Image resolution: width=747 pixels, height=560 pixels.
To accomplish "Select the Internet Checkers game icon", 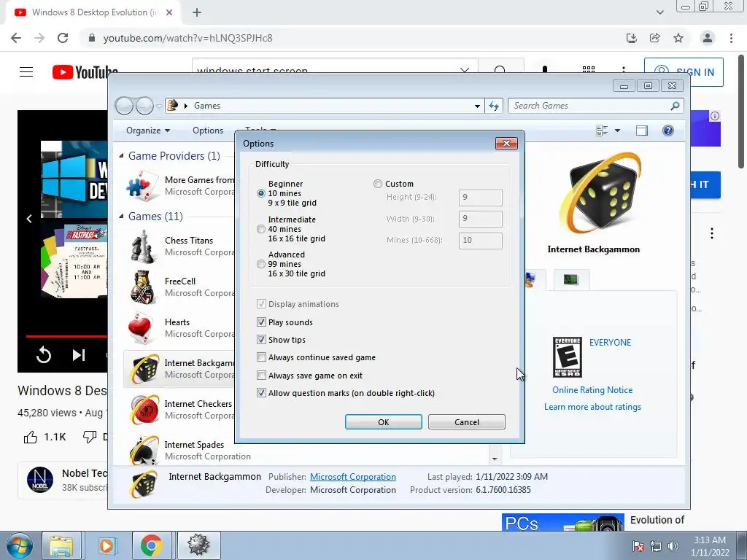I will click(x=144, y=410).
